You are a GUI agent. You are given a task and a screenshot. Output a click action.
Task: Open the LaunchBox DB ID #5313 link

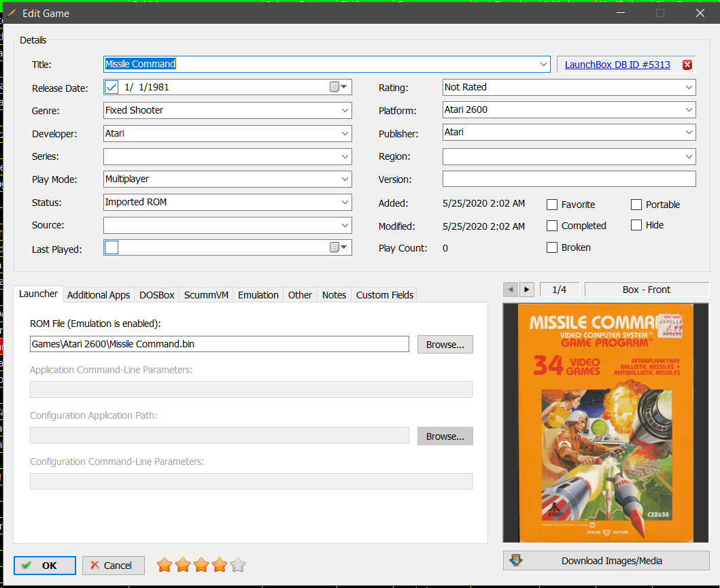(x=617, y=65)
